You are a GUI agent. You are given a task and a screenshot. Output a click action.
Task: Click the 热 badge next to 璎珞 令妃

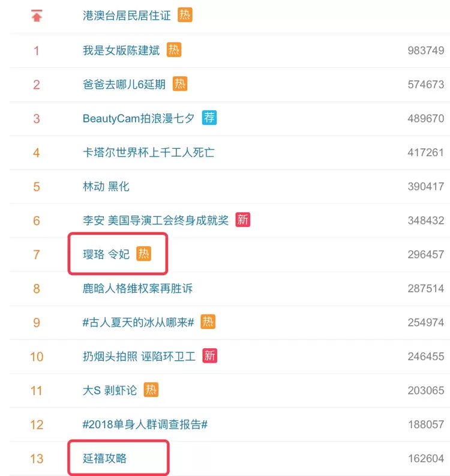143,254
